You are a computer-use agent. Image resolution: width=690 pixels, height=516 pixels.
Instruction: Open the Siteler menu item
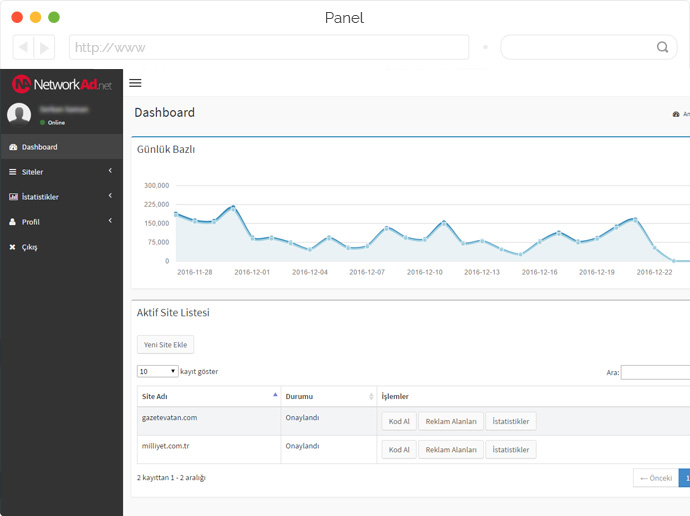(62, 172)
